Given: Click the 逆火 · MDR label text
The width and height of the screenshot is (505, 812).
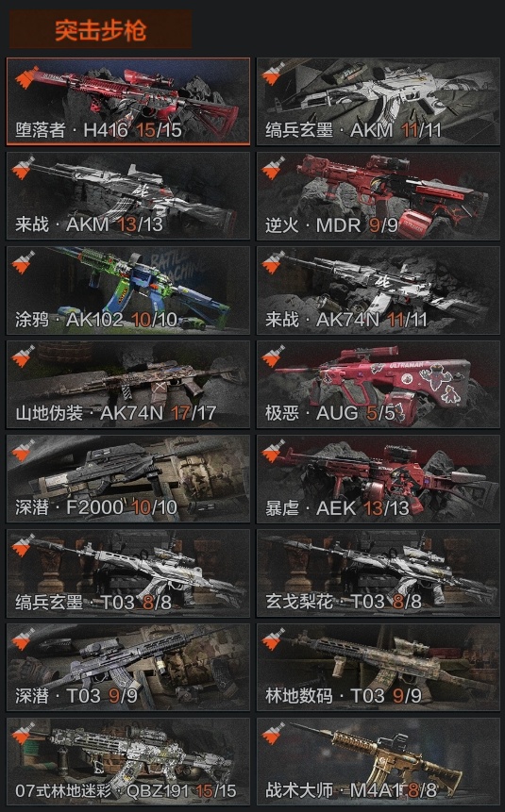Looking at the screenshot, I should click(313, 225).
